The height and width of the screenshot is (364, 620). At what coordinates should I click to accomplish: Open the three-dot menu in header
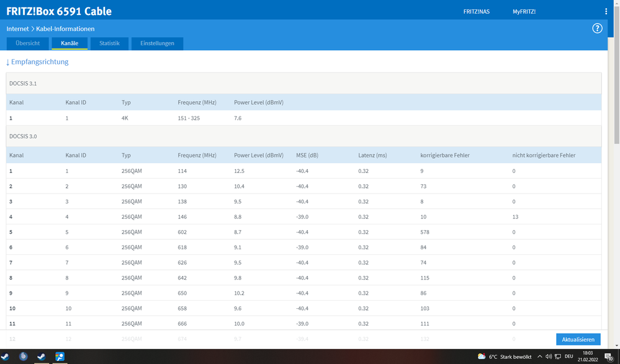coord(606,12)
